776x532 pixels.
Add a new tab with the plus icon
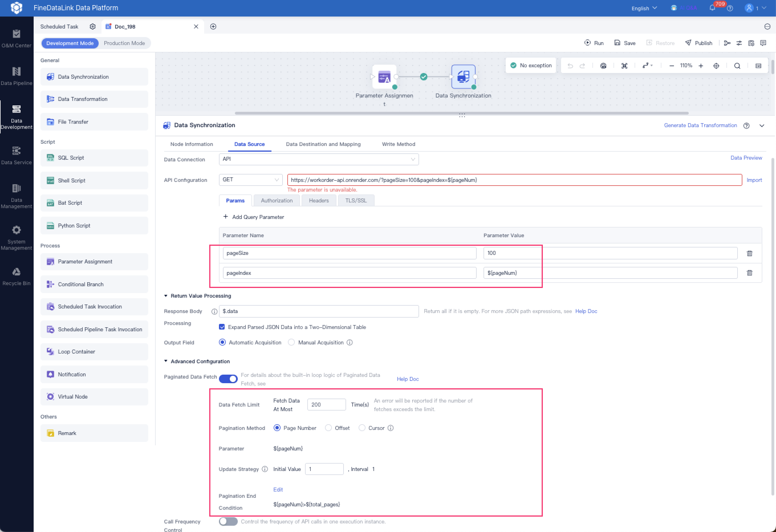pos(213,27)
